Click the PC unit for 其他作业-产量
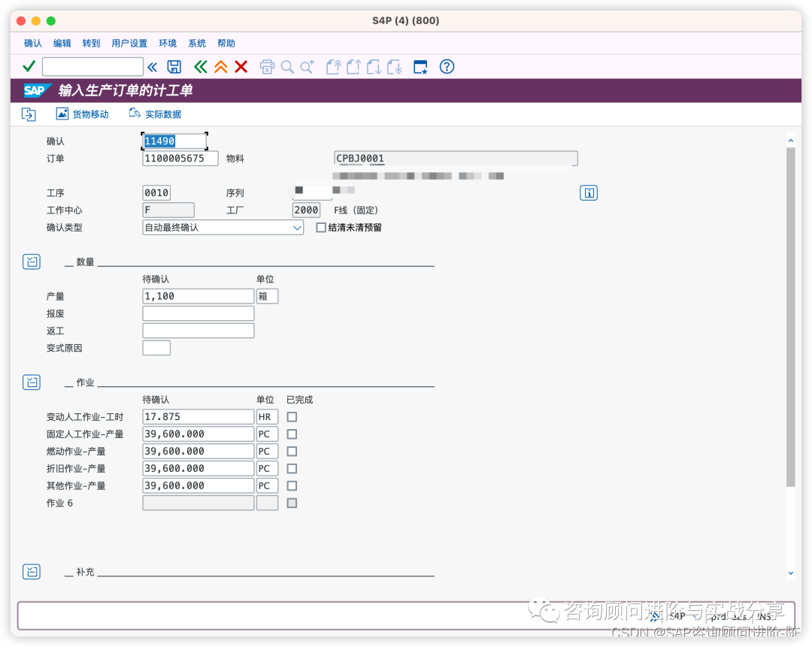This screenshot has width=812, height=647. (267, 485)
